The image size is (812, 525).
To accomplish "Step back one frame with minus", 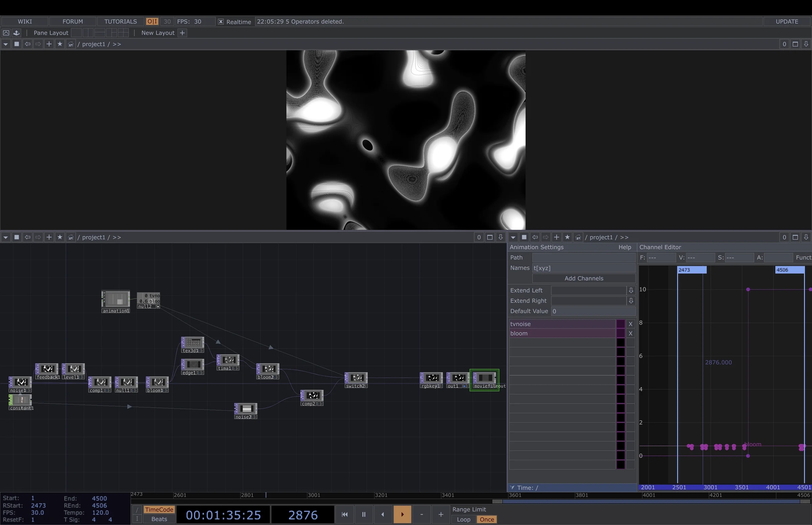I will (x=422, y=515).
